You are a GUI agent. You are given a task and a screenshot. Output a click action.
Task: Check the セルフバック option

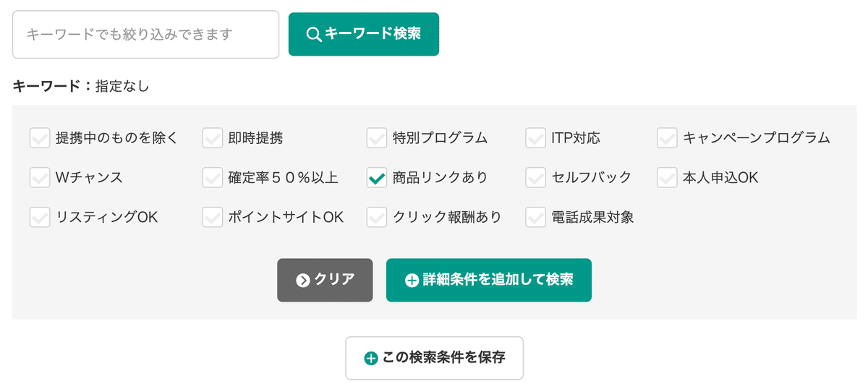pos(535,177)
